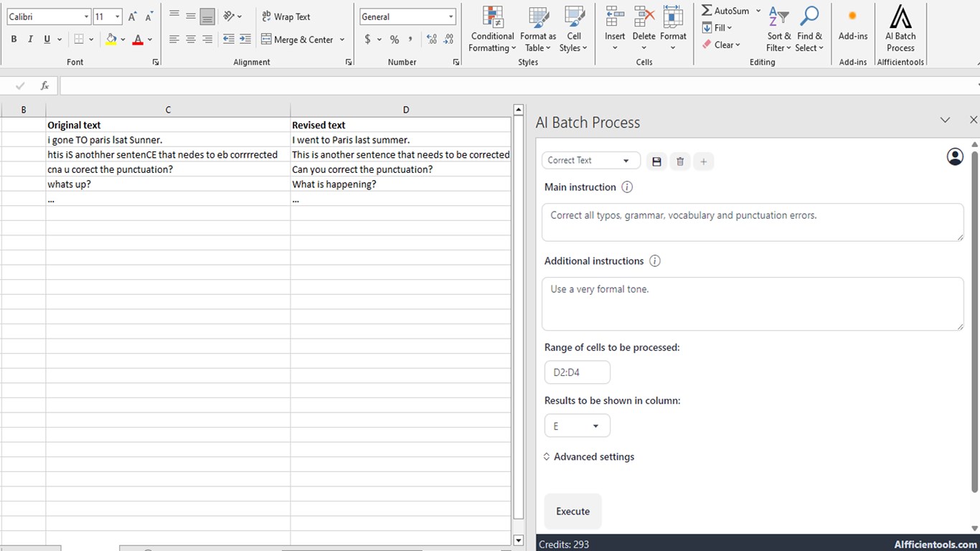The width and height of the screenshot is (980, 551).
Task: Expand Advanced settings
Action: [588, 457]
